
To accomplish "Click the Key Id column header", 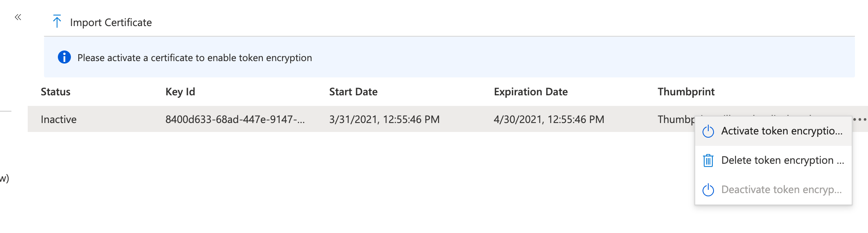I will pos(180,92).
